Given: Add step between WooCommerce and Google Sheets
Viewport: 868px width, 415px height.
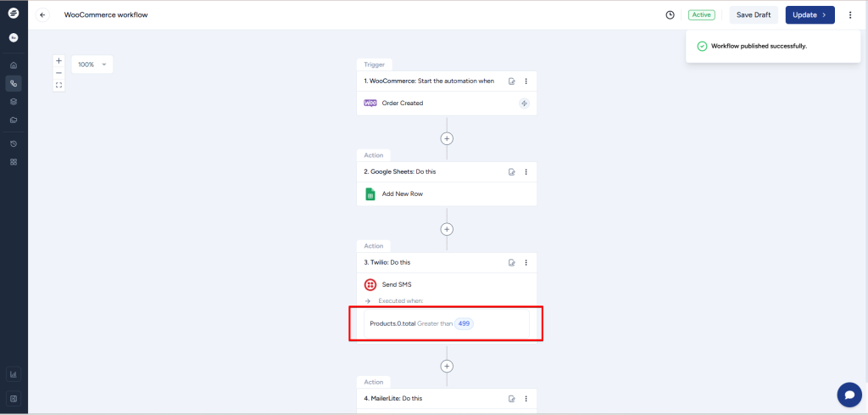Looking at the screenshot, I should point(447,137).
